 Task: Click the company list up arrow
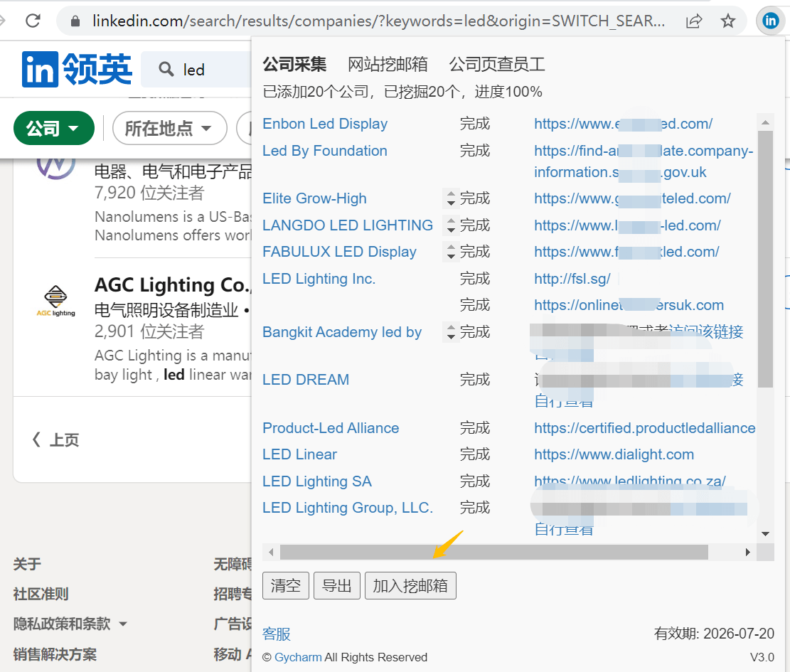765,122
